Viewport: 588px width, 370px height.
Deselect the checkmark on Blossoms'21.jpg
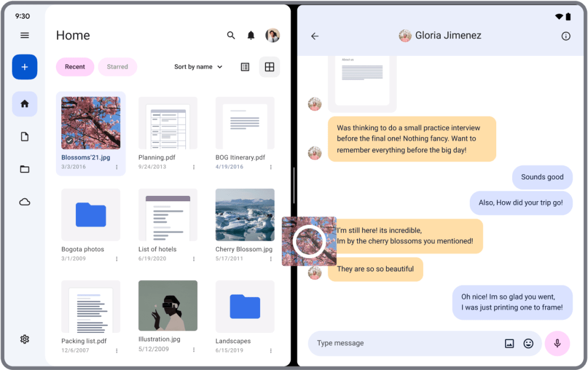[x=69, y=141]
